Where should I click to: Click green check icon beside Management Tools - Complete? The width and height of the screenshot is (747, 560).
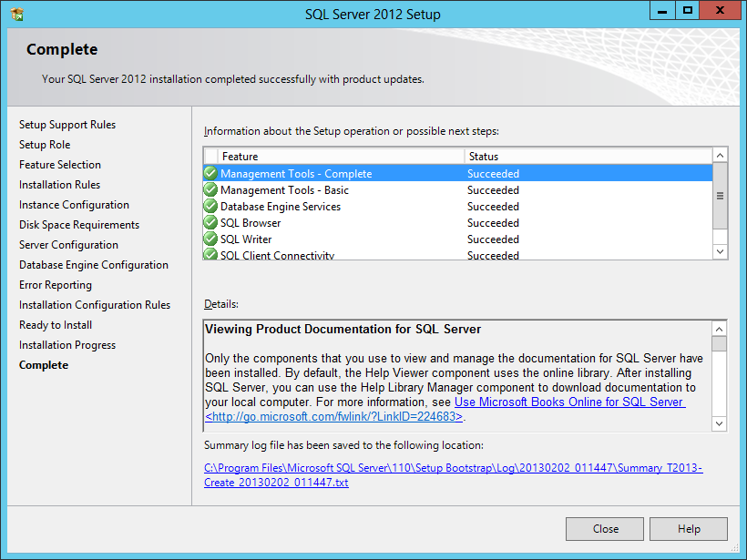tap(210, 173)
